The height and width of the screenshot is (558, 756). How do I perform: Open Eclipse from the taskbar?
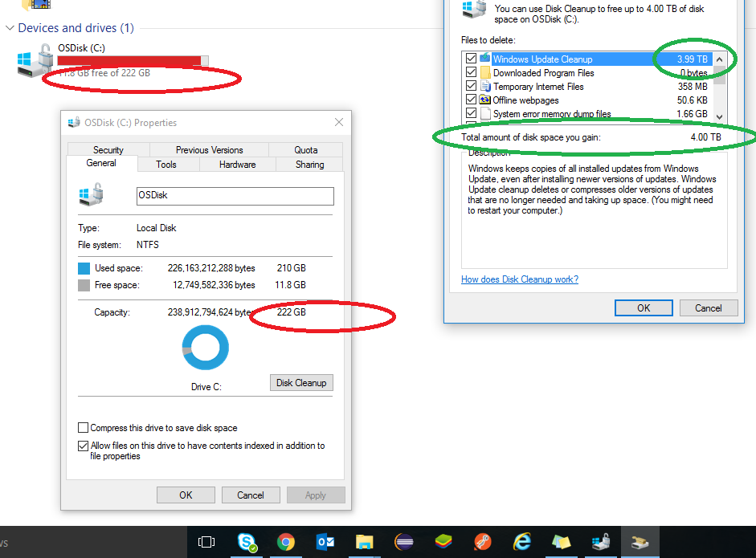(x=404, y=542)
